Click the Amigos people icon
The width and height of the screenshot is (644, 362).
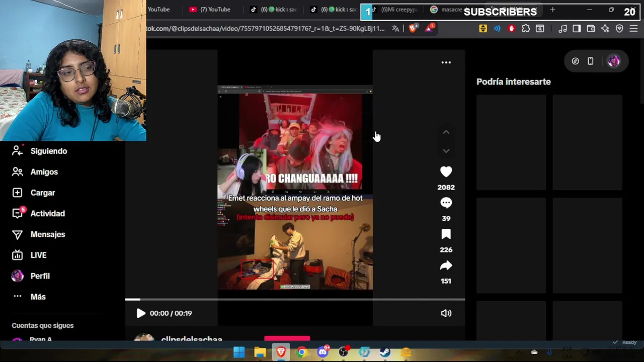18,172
